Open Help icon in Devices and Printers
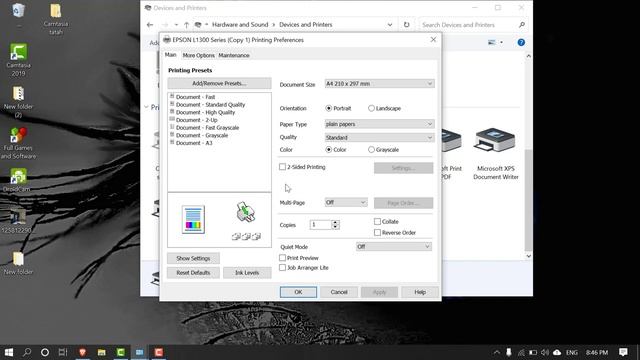This screenshot has width=640, height=360. (x=521, y=42)
